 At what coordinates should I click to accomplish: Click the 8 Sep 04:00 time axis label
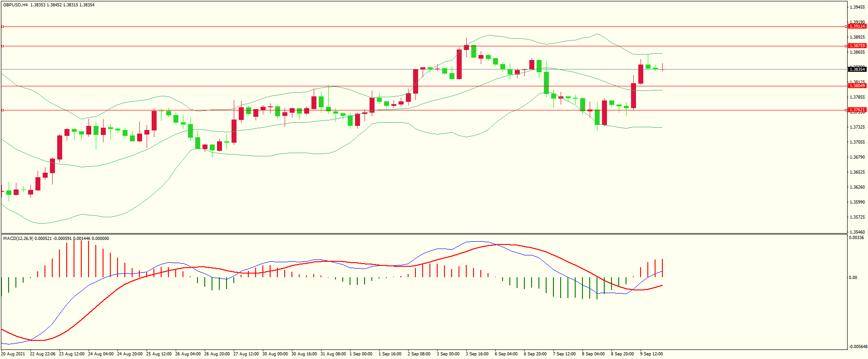(x=593, y=354)
